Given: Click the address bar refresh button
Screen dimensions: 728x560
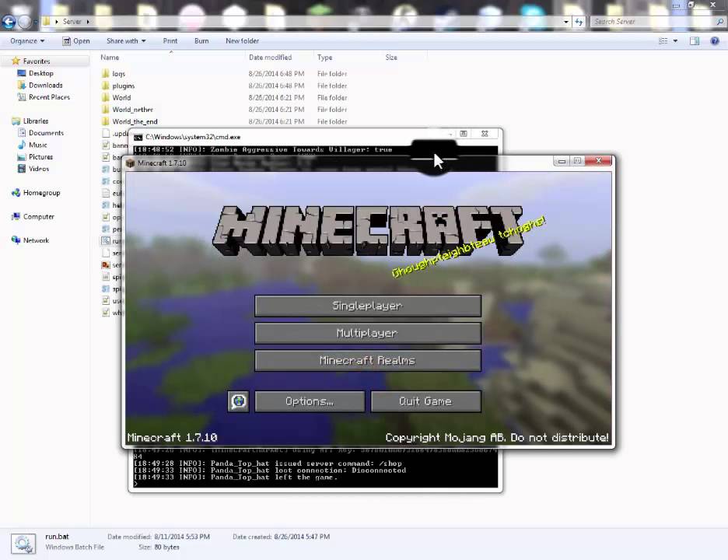Looking at the screenshot, I should pyautogui.click(x=579, y=21).
